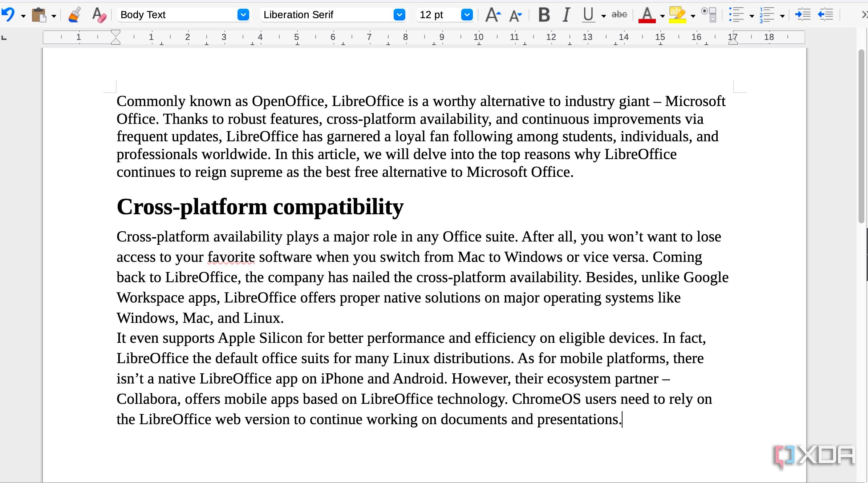This screenshot has height=483, width=868.
Task: Open the font color palette dropdown
Action: 662,16
